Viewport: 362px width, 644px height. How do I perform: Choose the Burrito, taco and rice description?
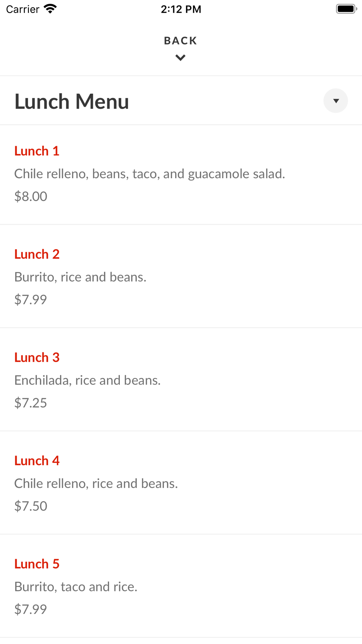coord(76,587)
